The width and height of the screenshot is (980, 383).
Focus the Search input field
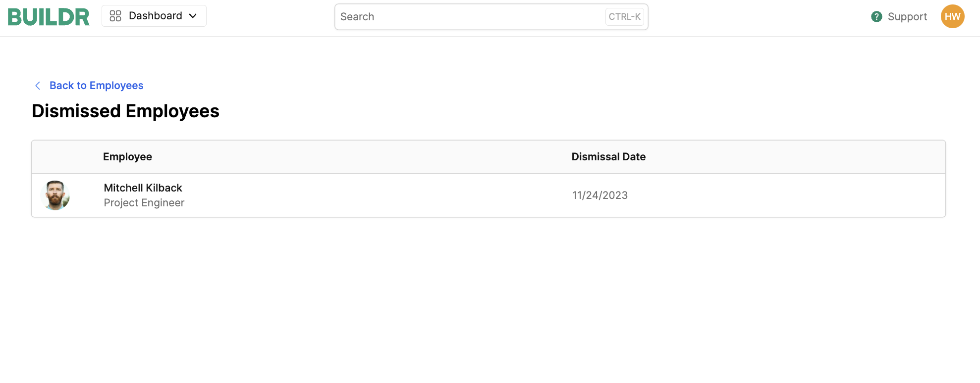(x=491, y=17)
